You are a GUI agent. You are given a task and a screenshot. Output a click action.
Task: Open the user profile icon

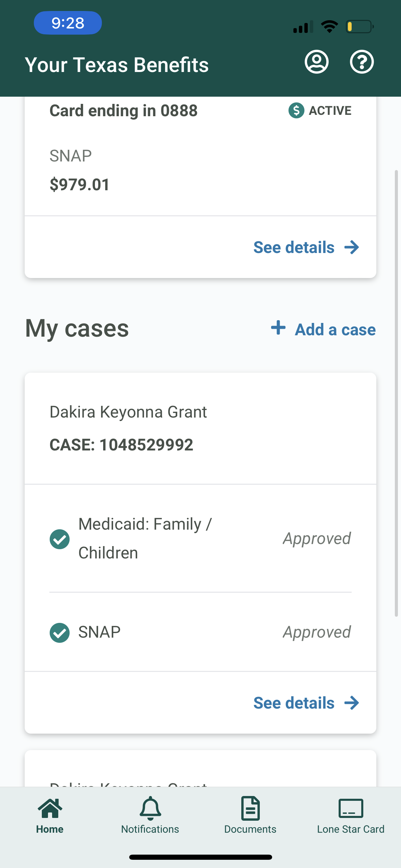pos(317,62)
